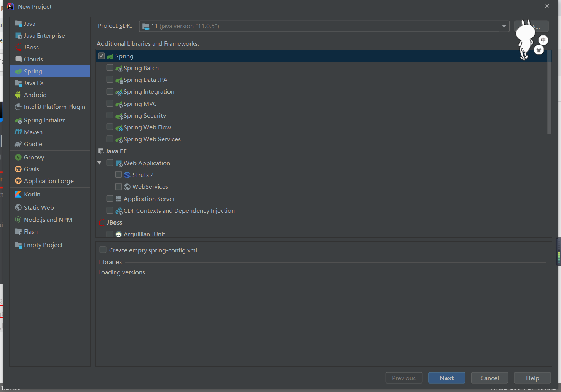Click the Spring Batch framework icon
561x392 pixels.
pyautogui.click(x=119, y=69)
